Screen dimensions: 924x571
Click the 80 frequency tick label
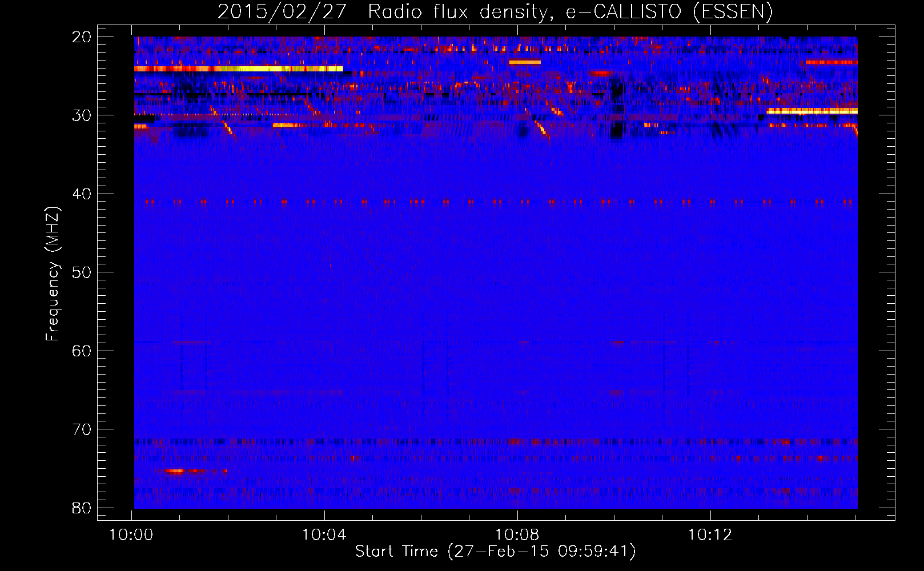tap(82, 508)
